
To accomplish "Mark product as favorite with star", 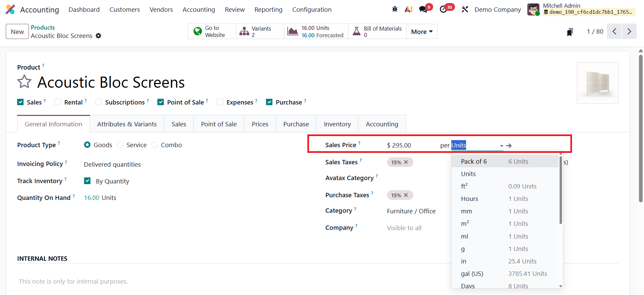I will coord(24,82).
